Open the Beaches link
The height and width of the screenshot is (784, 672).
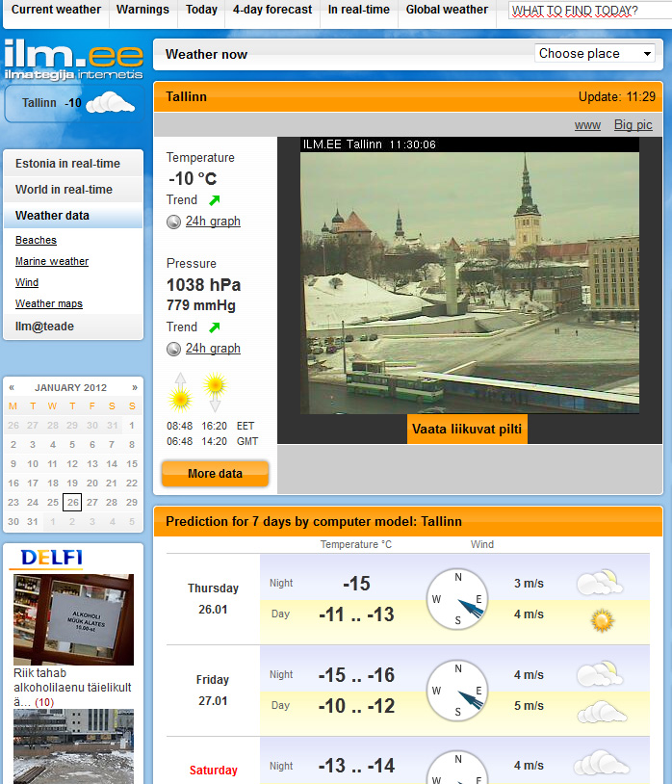[36, 240]
